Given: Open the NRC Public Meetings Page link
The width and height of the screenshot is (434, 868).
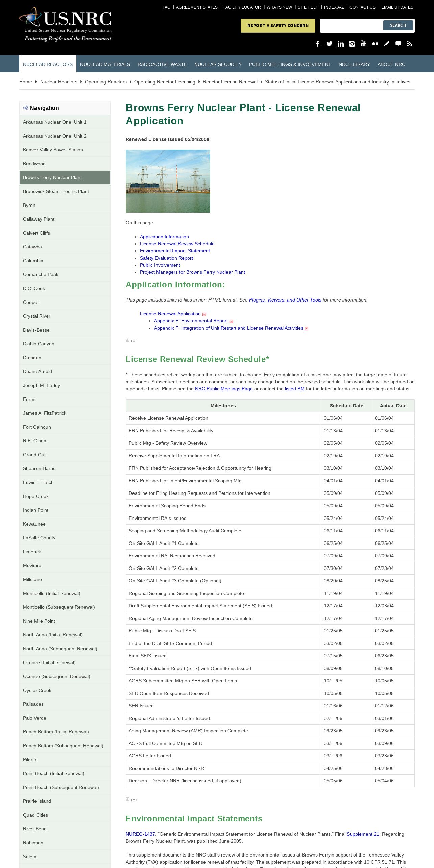Looking at the screenshot, I should point(224,389).
